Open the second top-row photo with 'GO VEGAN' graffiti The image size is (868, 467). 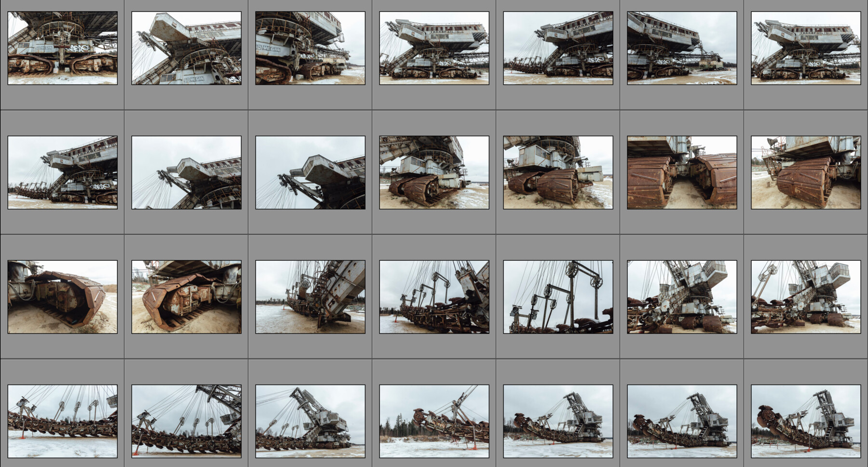click(186, 48)
